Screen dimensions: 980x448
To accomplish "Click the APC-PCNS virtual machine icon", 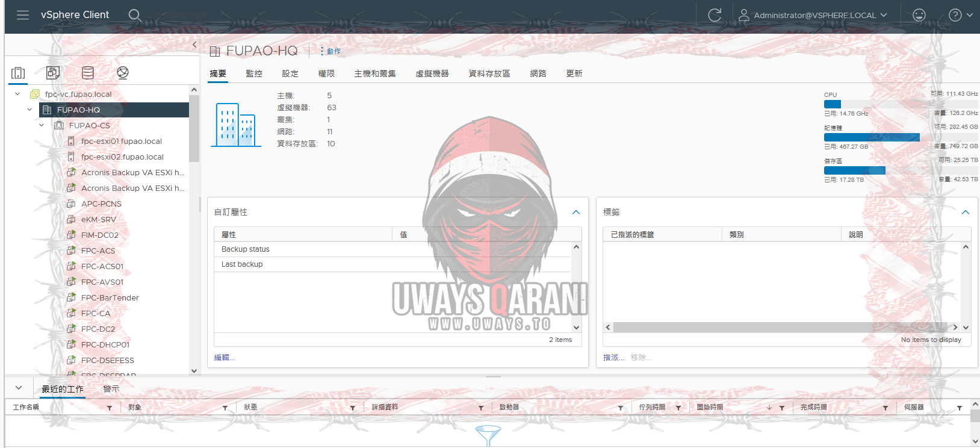I will pos(71,204).
